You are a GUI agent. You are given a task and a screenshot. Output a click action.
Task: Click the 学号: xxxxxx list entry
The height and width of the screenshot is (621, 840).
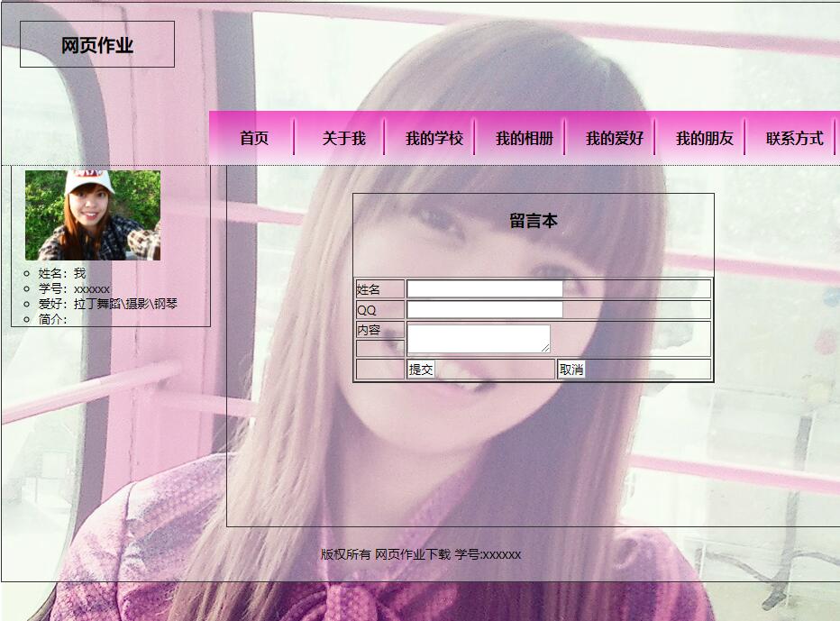74,288
